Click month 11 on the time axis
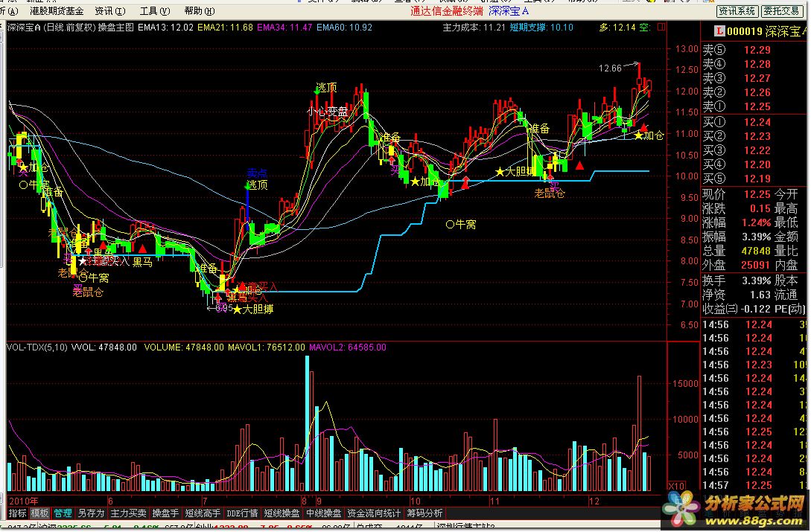811x532 pixels. pyautogui.click(x=494, y=501)
